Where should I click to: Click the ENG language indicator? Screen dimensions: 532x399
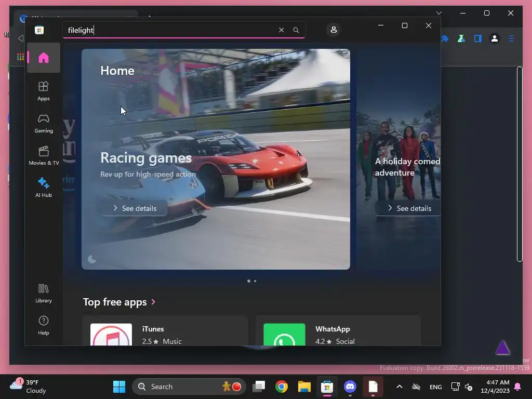tap(436, 387)
